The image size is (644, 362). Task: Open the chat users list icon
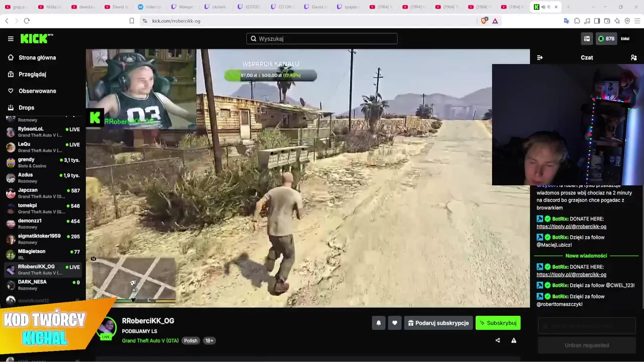click(634, 57)
